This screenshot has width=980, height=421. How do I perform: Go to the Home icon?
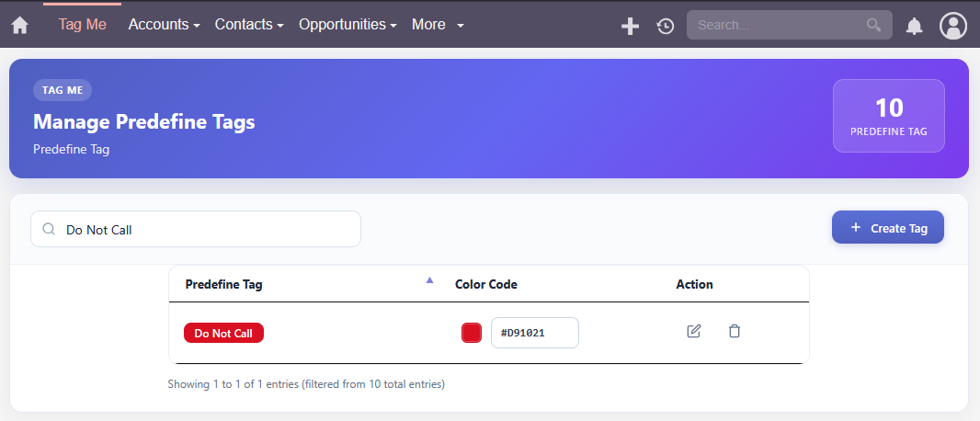(x=20, y=26)
